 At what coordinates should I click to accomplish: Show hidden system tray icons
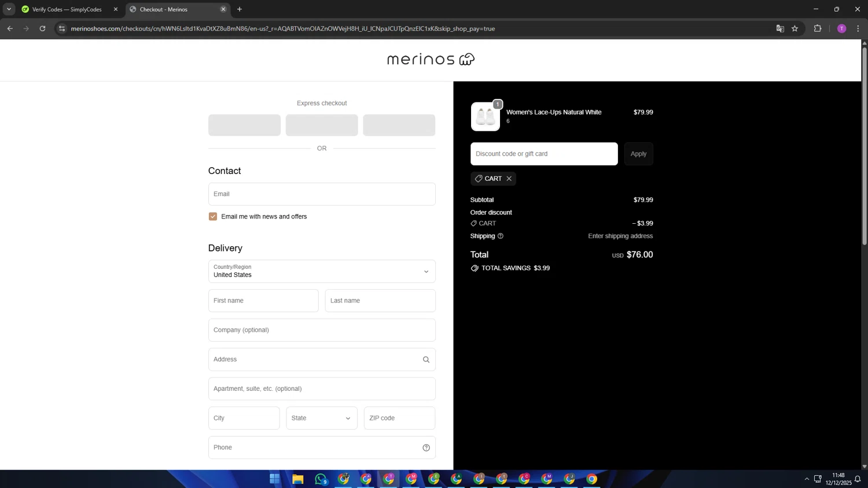pyautogui.click(x=807, y=479)
